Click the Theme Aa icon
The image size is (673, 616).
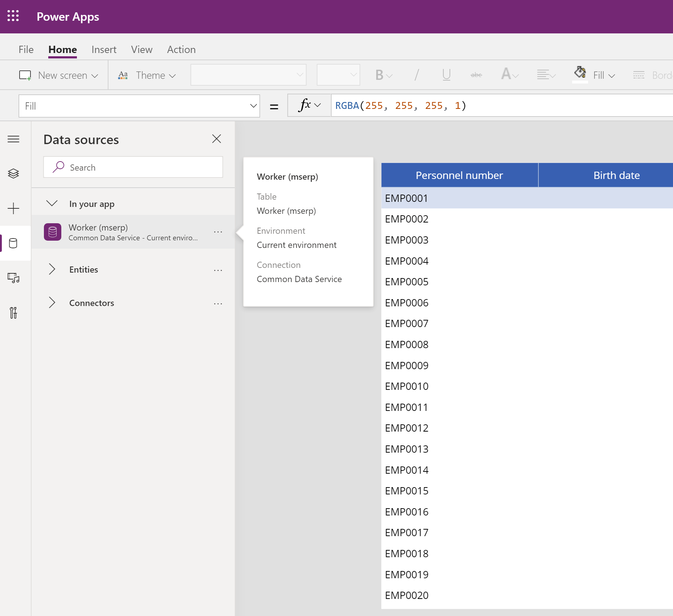(123, 76)
